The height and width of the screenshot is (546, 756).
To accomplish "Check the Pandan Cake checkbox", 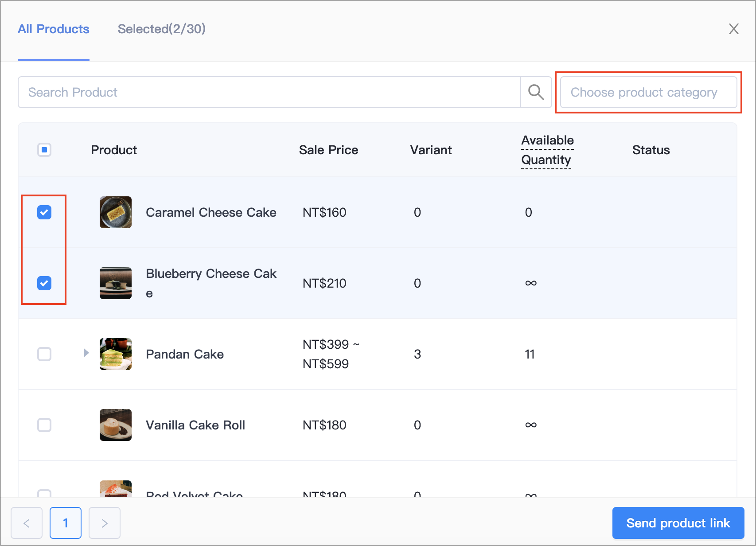I will tap(44, 354).
